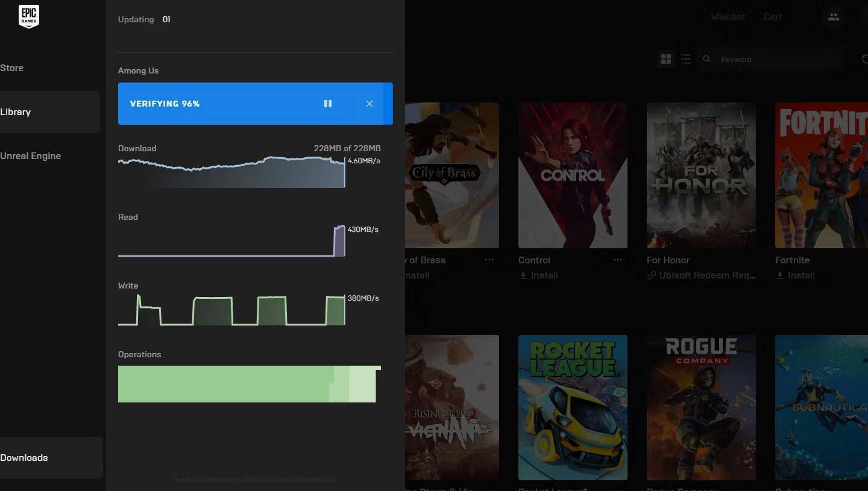Image resolution: width=868 pixels, height=491 pixels.
Task: Click the search magnifier icon
Action: pos(707,59)
